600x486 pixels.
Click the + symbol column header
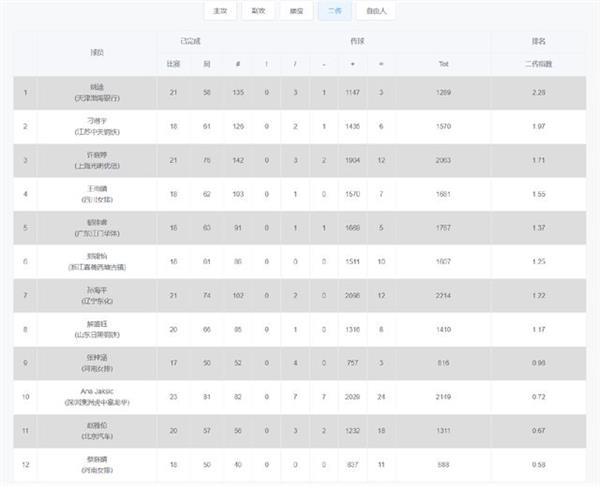pyautogui.click(x=352, y=64)
